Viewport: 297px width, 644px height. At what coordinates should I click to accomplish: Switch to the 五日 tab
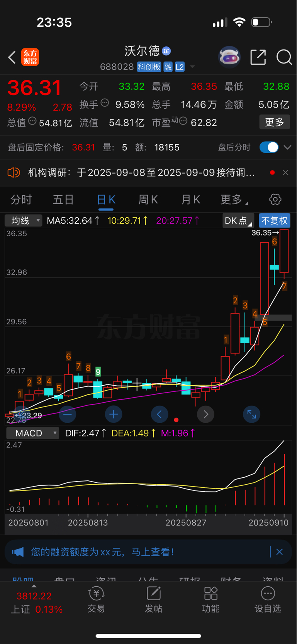pyautogui.click(x=63, y=200)
